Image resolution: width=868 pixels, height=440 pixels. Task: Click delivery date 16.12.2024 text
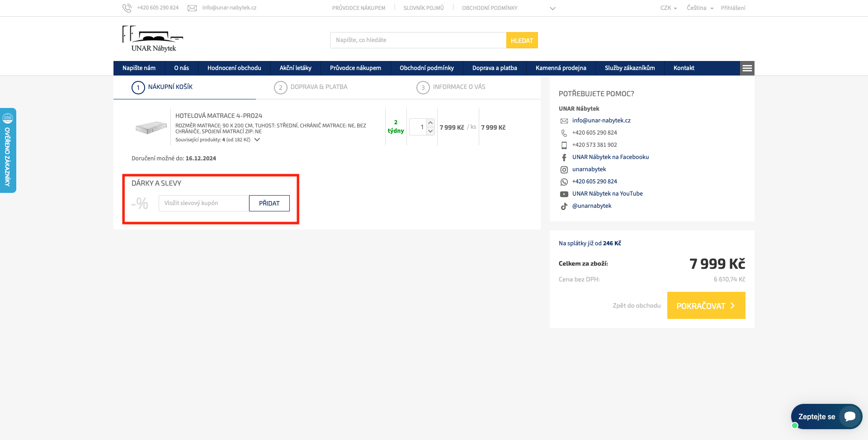point(201,159)
